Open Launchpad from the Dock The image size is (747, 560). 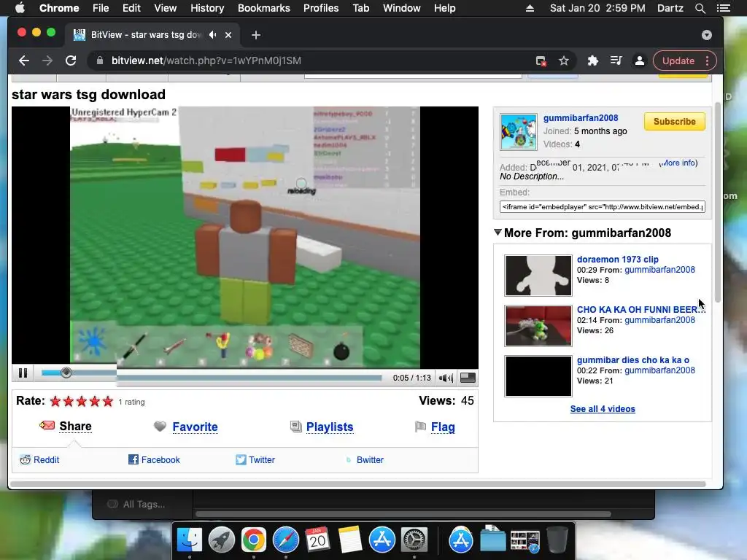221,540
